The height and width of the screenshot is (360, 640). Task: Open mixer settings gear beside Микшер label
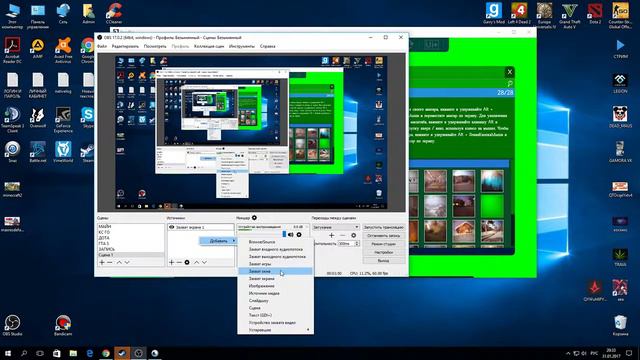254,218
